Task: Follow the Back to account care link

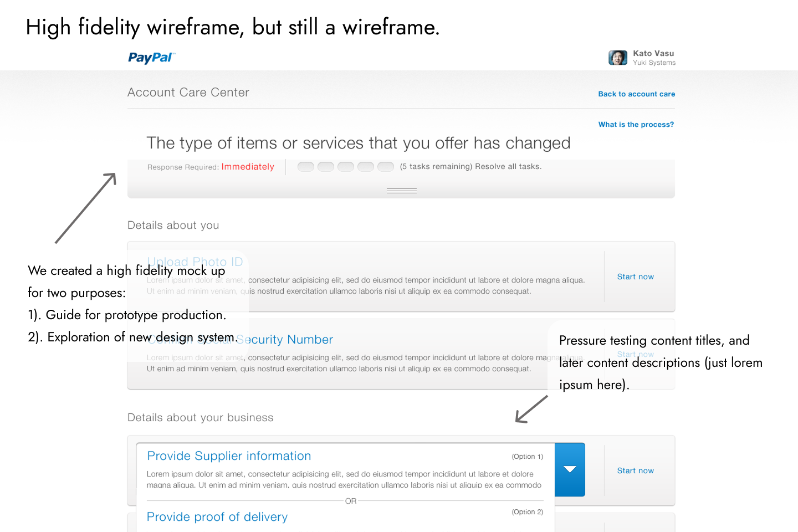Action: (636, 94)
